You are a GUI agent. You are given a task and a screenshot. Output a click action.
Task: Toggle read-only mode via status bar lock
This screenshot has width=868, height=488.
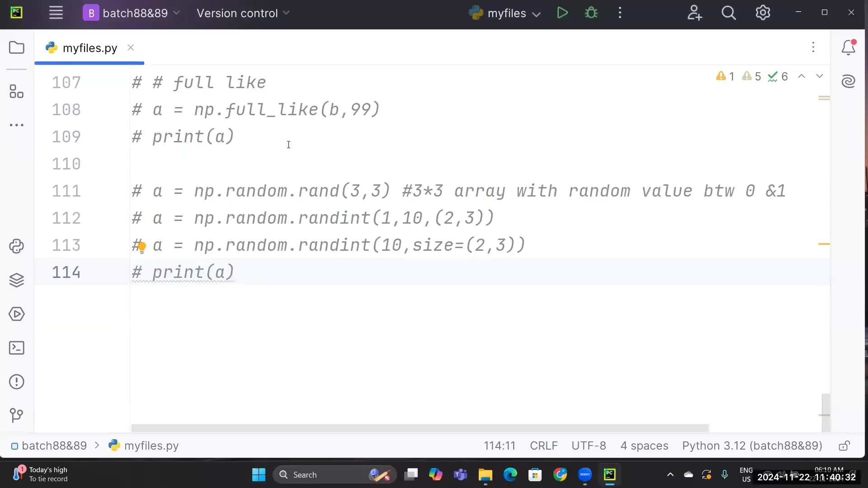point(844,446)
